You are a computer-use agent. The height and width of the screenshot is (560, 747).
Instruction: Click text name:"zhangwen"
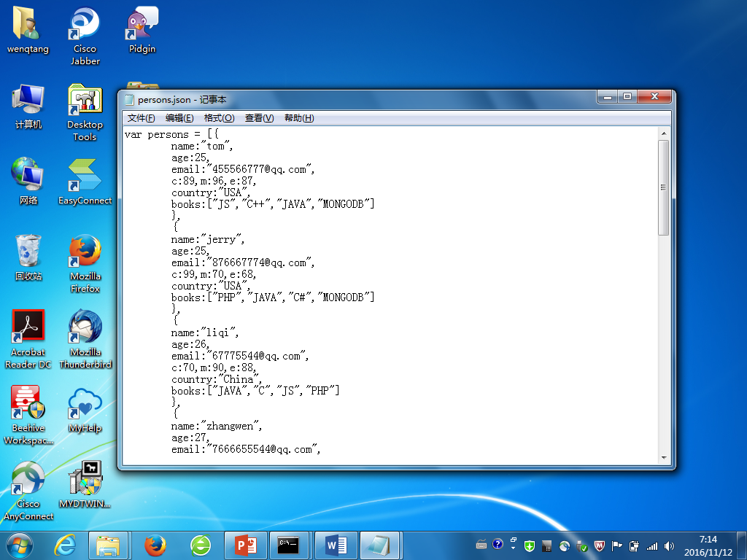[x=217, y=426]
